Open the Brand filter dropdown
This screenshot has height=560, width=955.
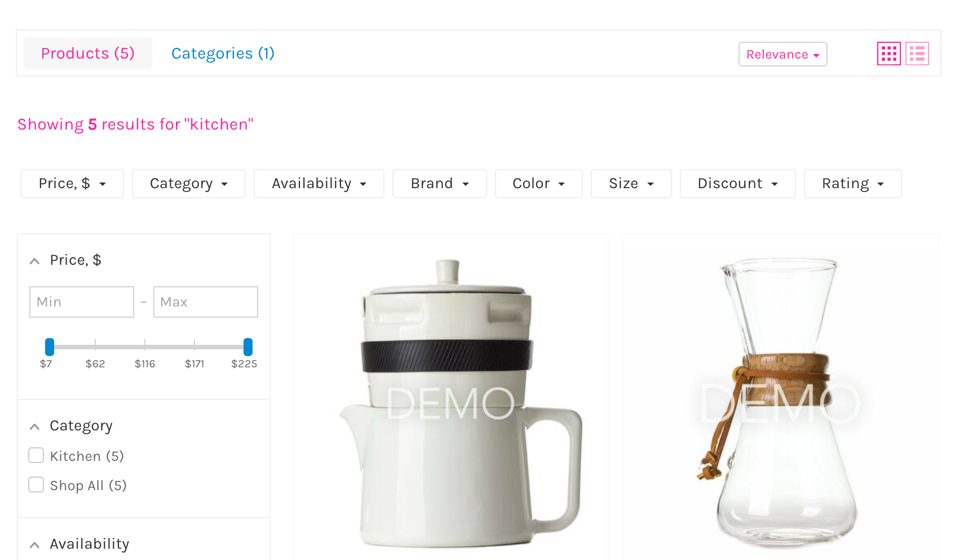coord(440,184)
